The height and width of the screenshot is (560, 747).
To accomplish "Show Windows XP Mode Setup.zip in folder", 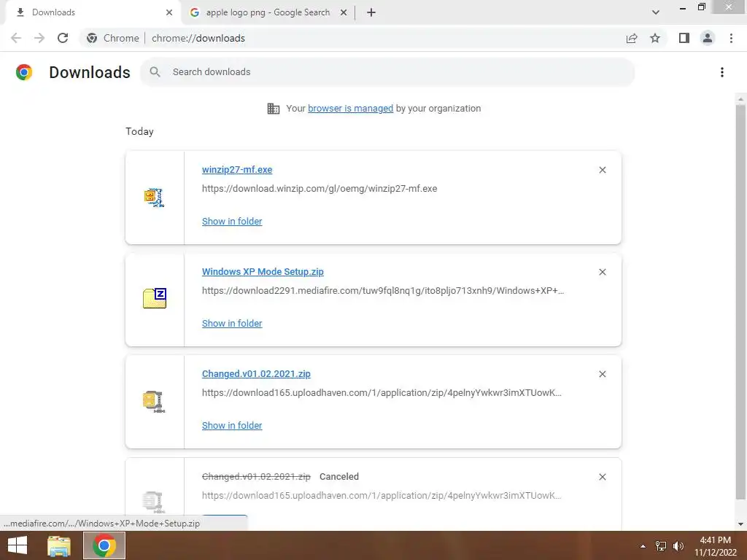I will (232, 323).
